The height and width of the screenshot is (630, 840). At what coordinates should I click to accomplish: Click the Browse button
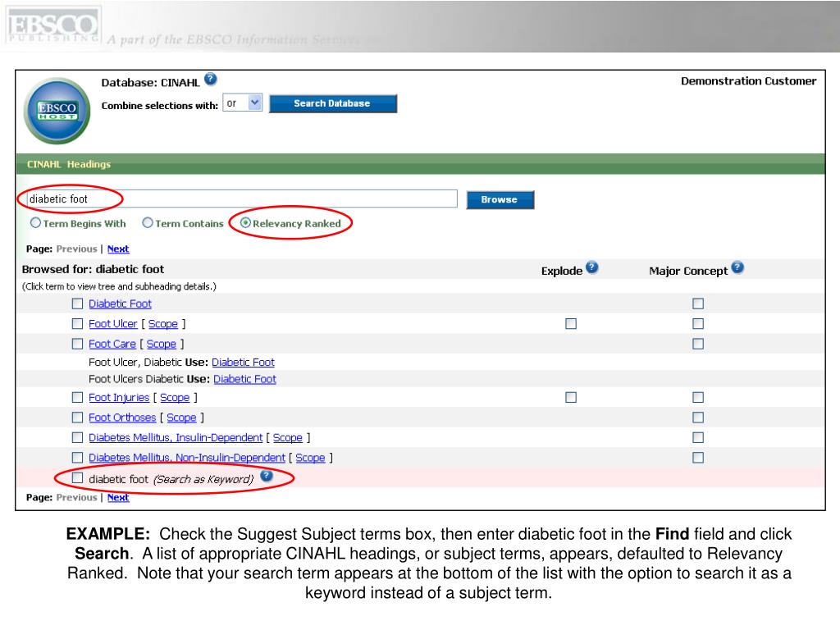pyautogui.click(x=500, y=200)
